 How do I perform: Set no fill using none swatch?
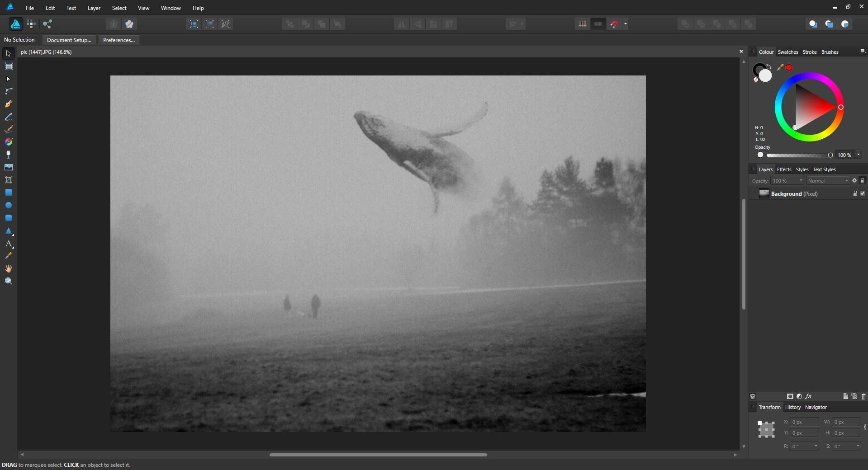[755, 80]
